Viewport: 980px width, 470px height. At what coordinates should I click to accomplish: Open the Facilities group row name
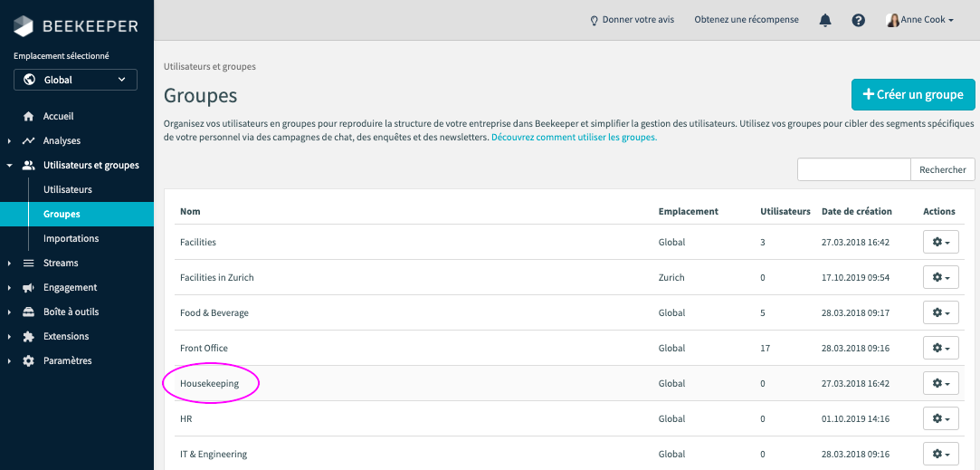coord(197,242)
